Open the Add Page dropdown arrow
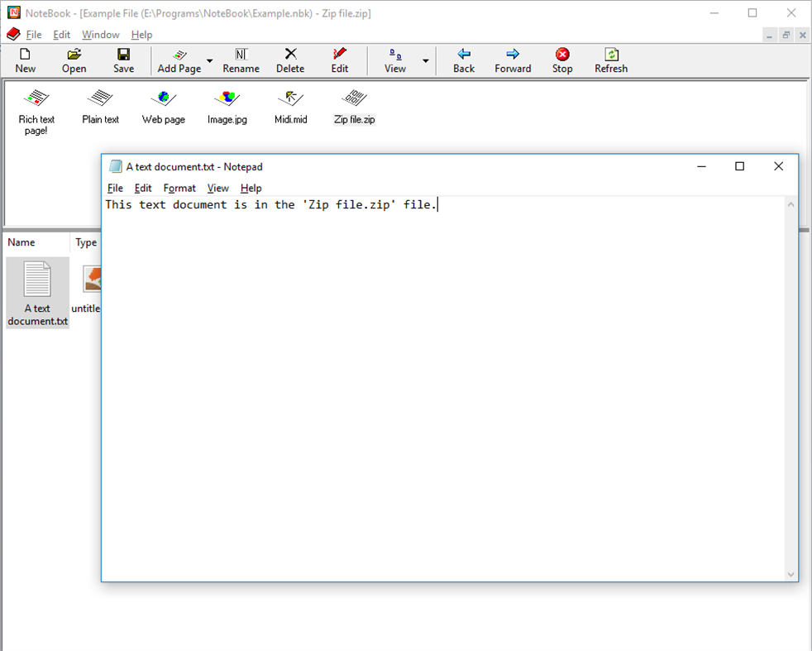 point(210,60)
